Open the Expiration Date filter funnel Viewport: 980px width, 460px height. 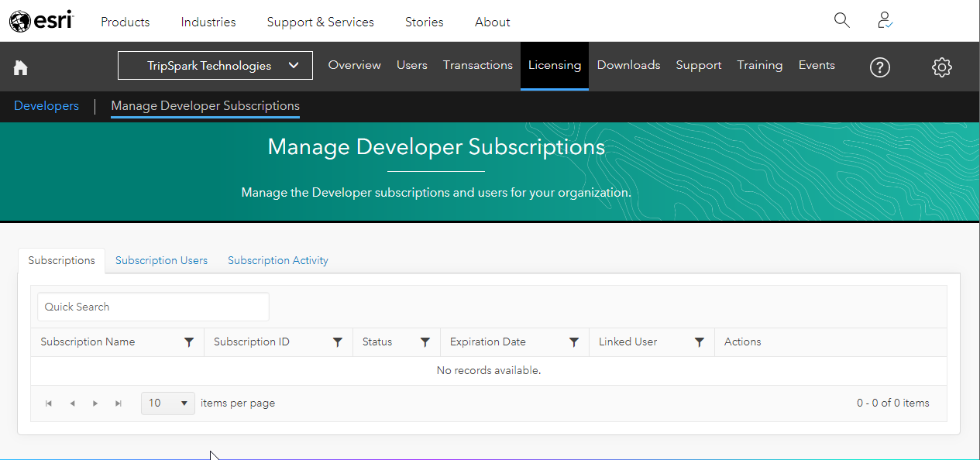tap(574, 342)
